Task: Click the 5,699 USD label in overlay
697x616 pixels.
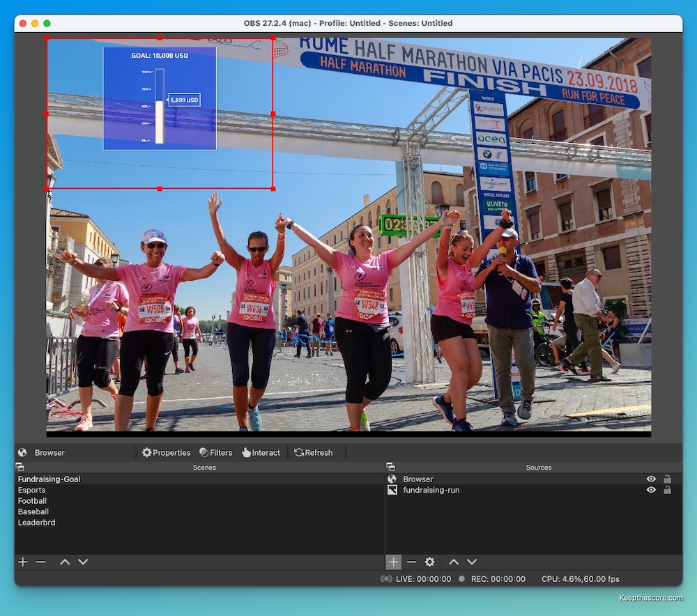Action: [x=184, y=100]
